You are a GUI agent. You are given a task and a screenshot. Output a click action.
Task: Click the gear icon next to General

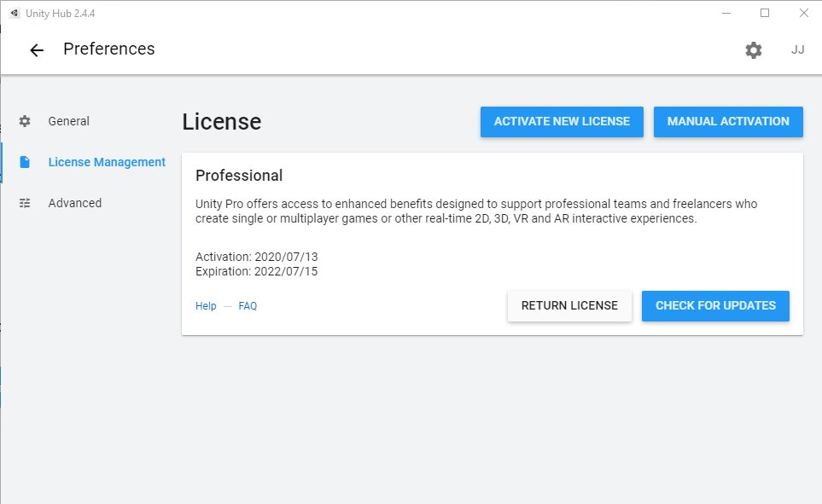(x=25, y=121)
